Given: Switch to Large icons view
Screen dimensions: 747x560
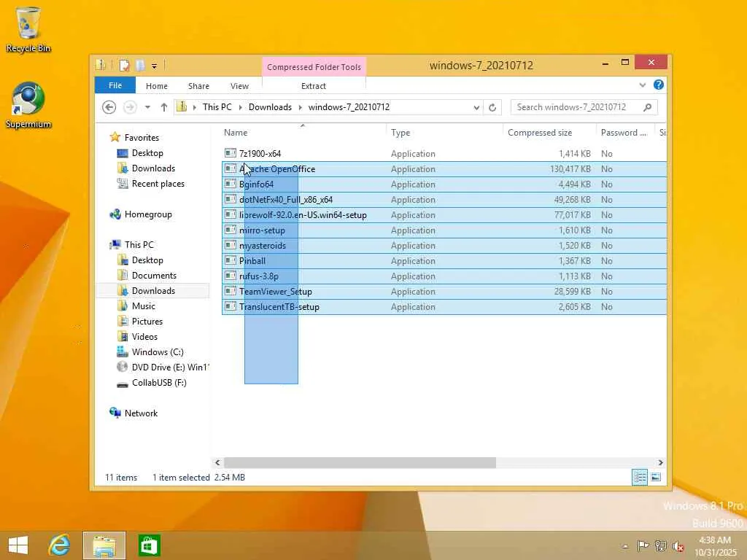Looking at the screenshot, I should tap(656, 477).
